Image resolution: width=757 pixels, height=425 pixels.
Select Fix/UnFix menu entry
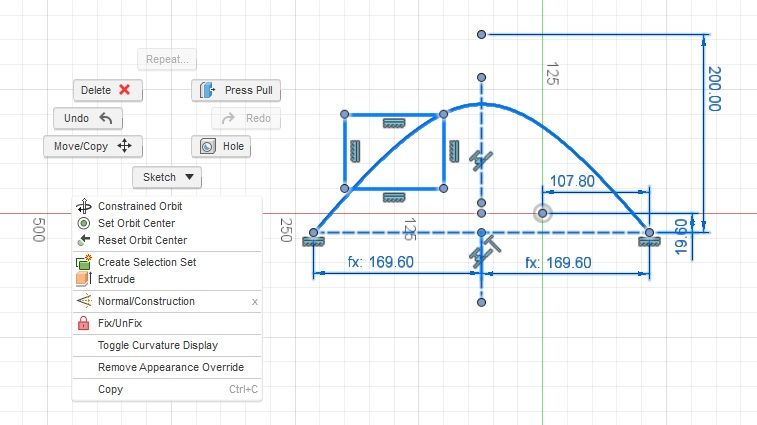167,323
